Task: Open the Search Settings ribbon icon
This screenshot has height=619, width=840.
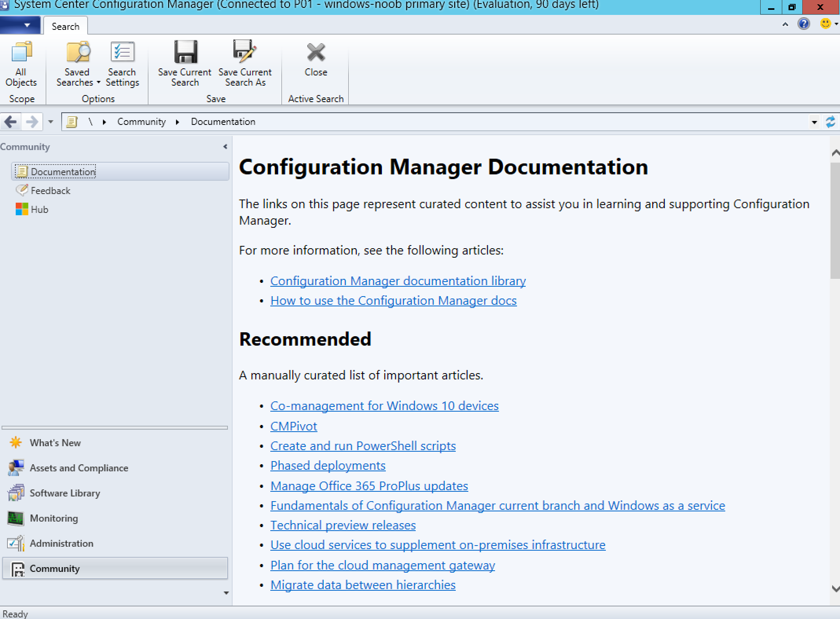Action: [122, 52]
